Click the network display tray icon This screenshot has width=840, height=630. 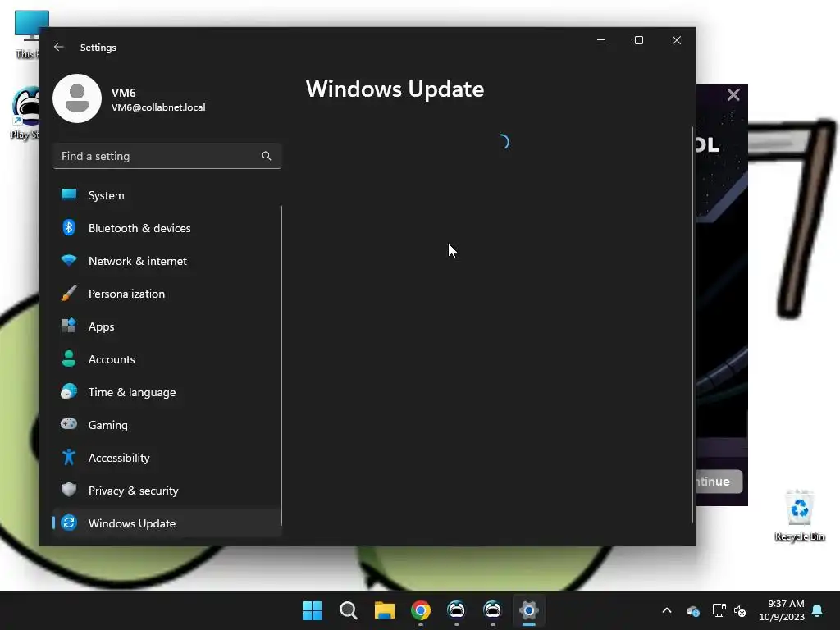[x=719, y=610]
